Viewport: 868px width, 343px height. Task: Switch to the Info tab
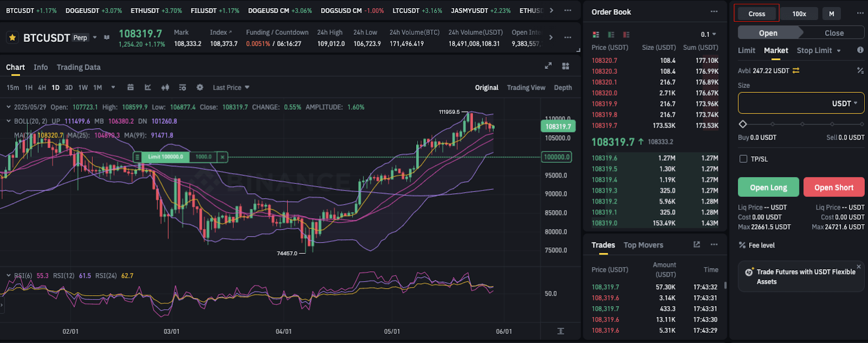pos(41,67)
